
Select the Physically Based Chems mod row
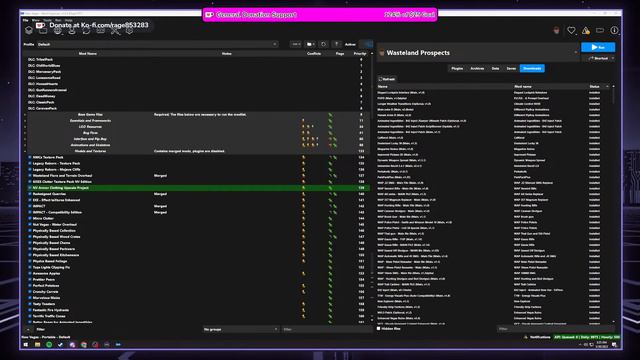pos(197,243)
